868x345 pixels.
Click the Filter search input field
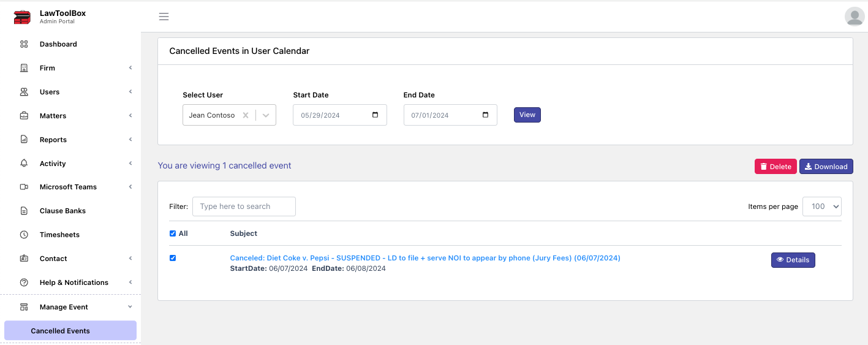(x=244, y=207)
